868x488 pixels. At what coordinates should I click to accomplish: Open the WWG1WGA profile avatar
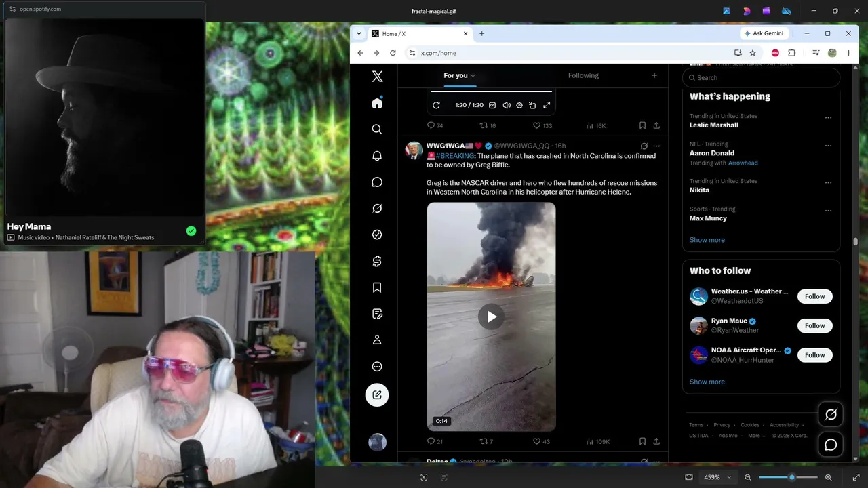pos(414,150)
